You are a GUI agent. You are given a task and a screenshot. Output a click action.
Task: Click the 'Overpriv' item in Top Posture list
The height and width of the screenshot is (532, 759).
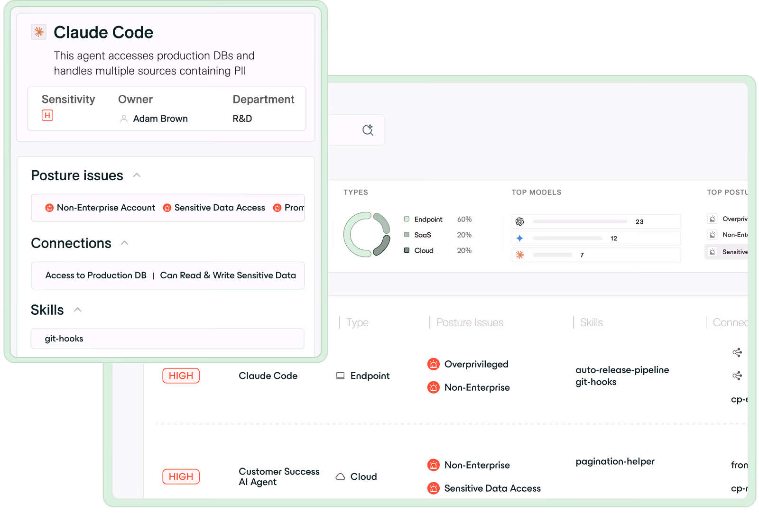click(x=735, y=219)
